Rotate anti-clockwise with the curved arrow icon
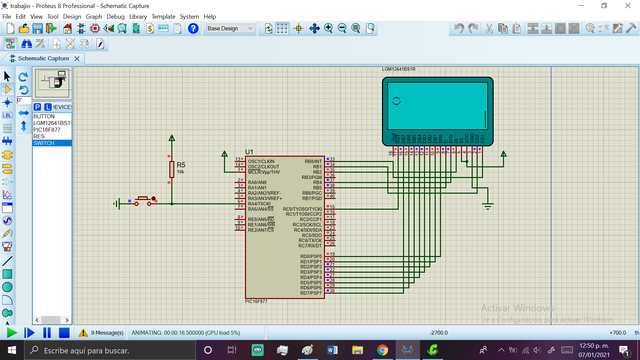 click(x=24, y=90)
